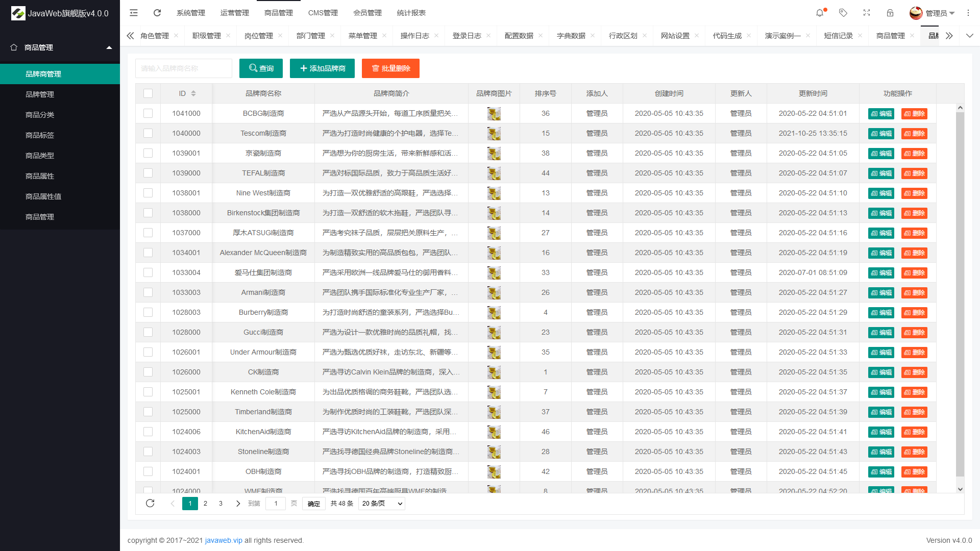Collapse the sidebar with the menu-fold icon

pyautogui.click(x=134, y=13)
